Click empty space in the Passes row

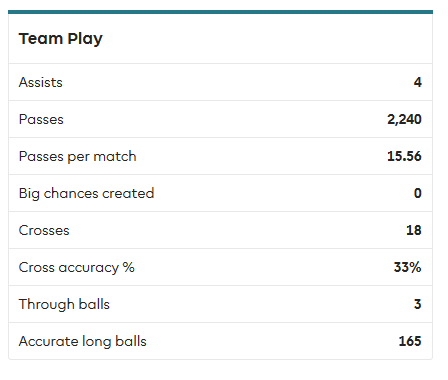point(223,119)
